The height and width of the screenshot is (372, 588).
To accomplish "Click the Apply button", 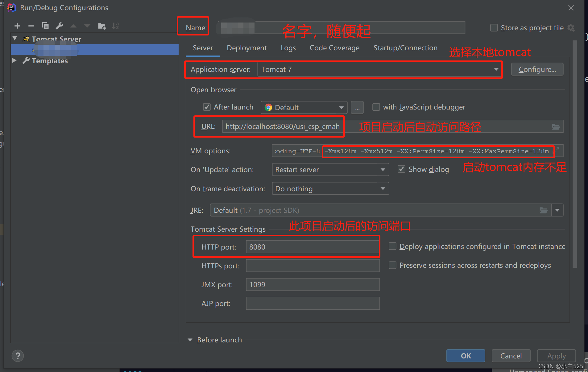I will 556,356.
